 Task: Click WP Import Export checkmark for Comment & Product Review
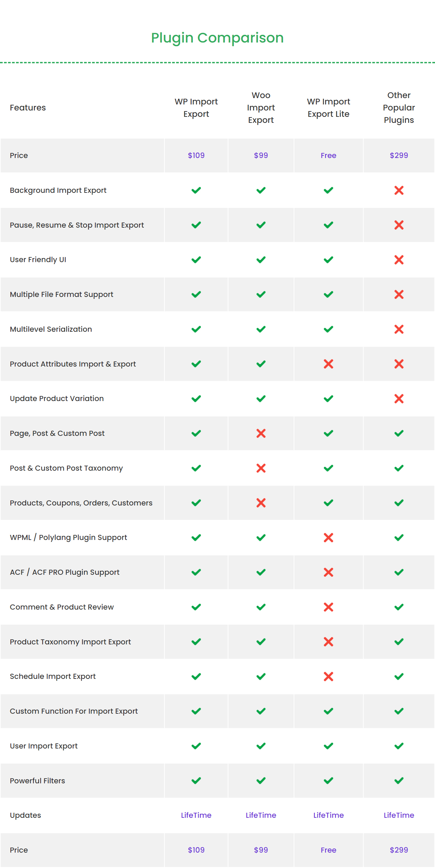coord(196,607)
